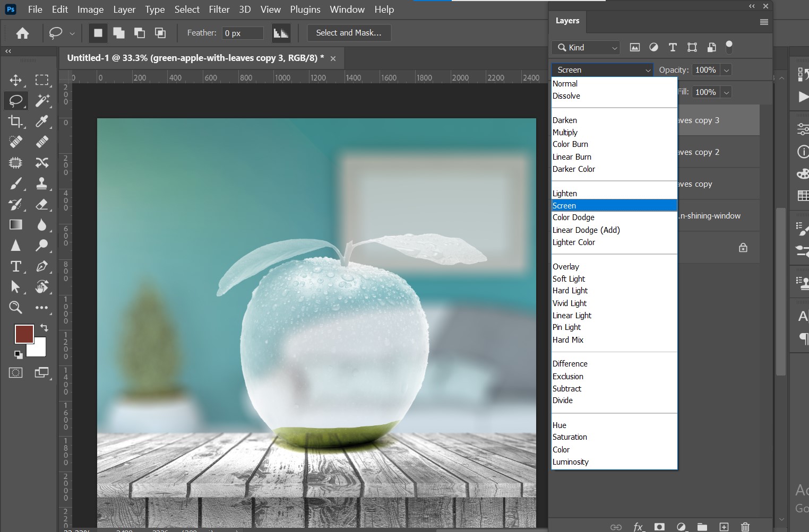
Task: Expand the Kind filter dropdown
Action: tap(586, 48)
